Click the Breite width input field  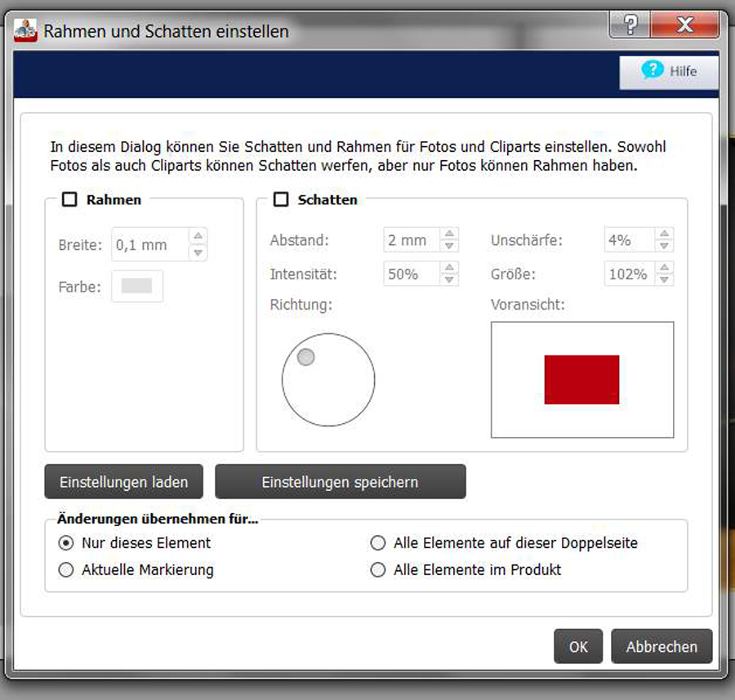click(x=150, y=245)
